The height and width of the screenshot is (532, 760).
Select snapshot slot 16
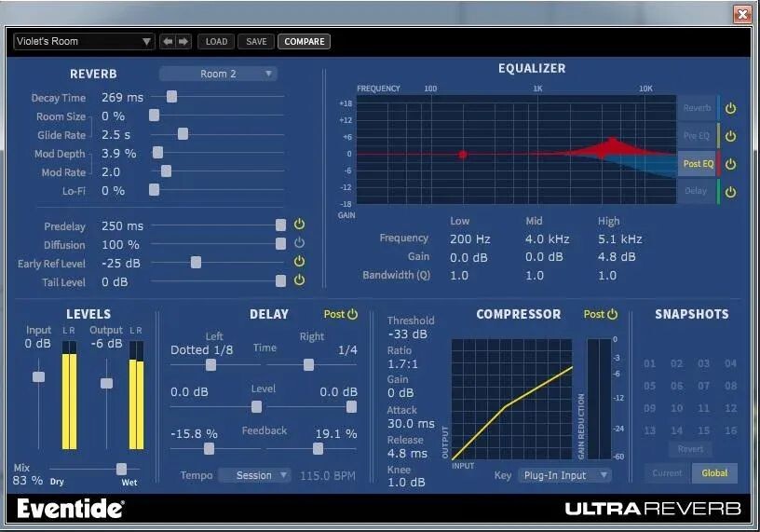pos(731,430)
